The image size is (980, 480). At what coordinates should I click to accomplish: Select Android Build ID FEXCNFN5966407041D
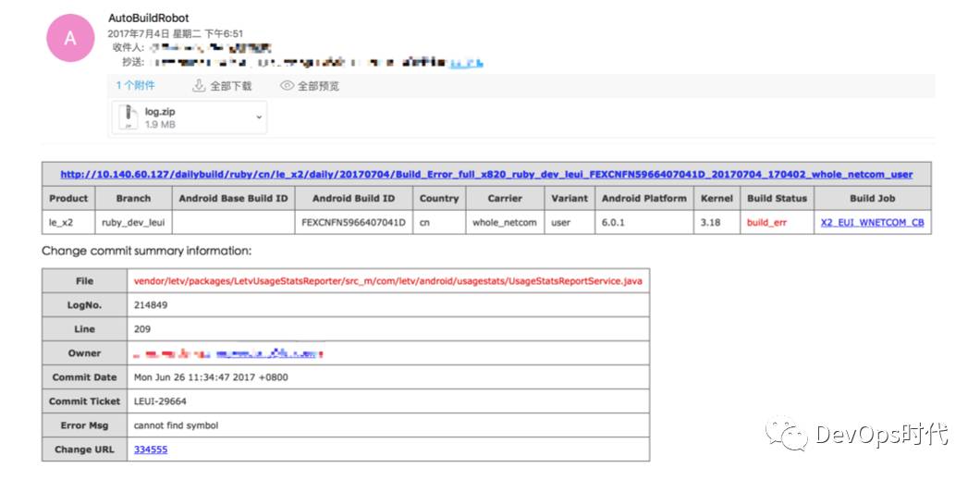tap(353, 223)
